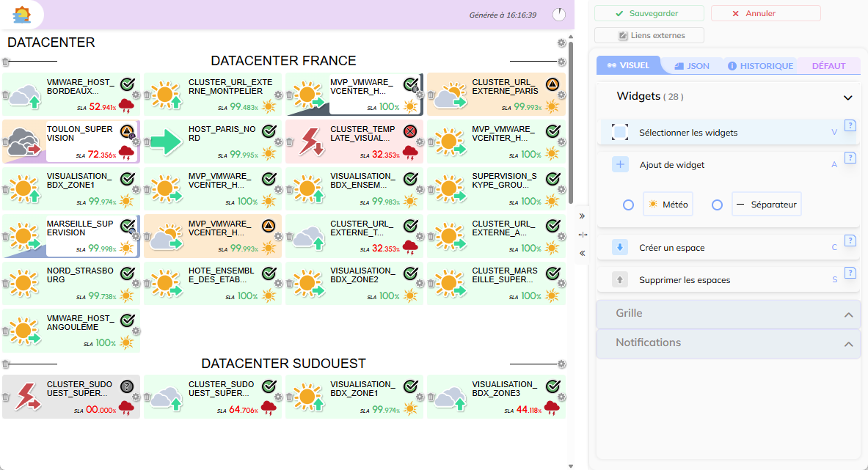
Task: Click the weather app logo in header
Action: pos(23,14)
